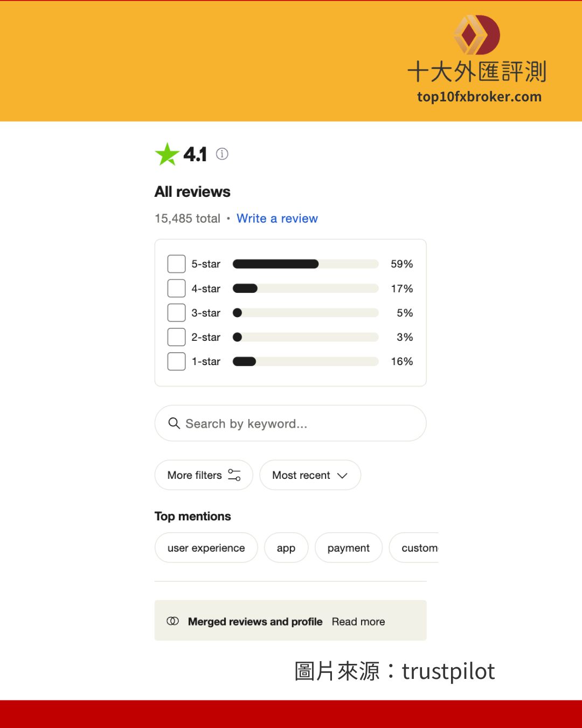The height and width of the screenshot is (728, 582).
Task: Select the user experience mention tag
Action: click(x=206, y=548)
